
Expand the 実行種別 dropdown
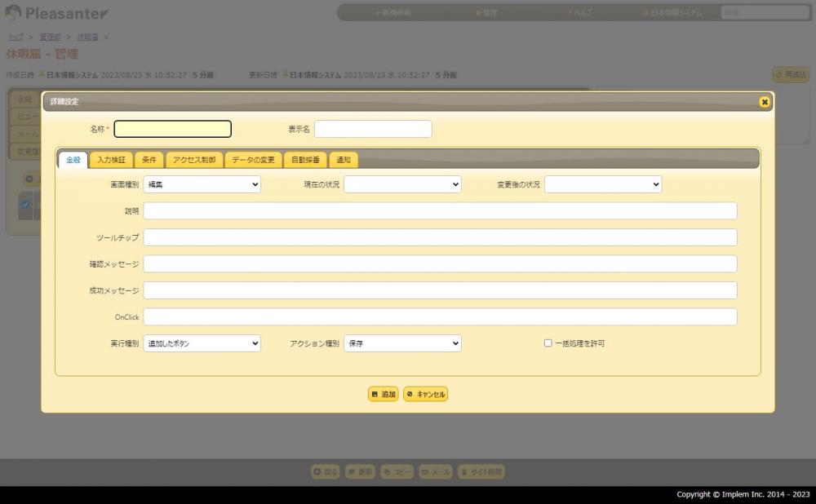pos(202,344)
